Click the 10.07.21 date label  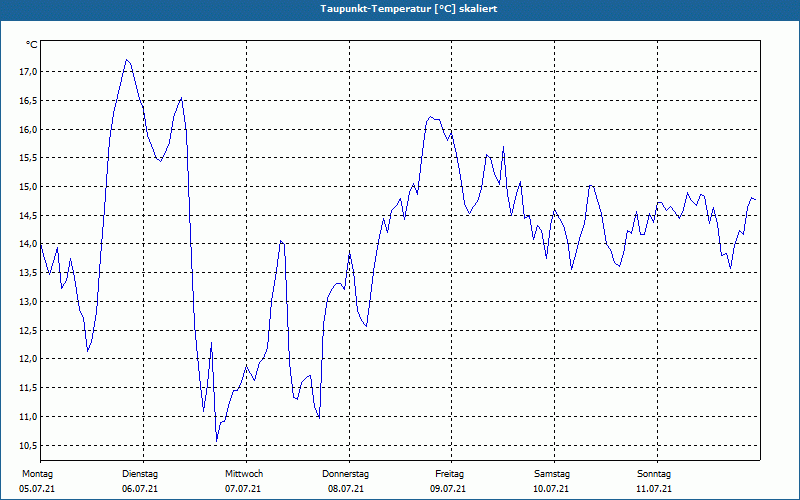point(551,489)
